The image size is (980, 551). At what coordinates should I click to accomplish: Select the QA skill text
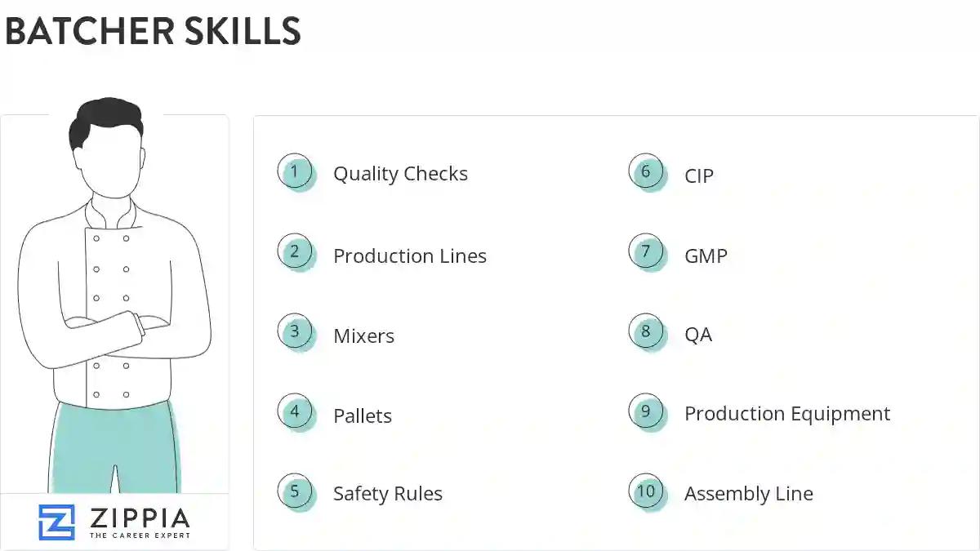698,335
